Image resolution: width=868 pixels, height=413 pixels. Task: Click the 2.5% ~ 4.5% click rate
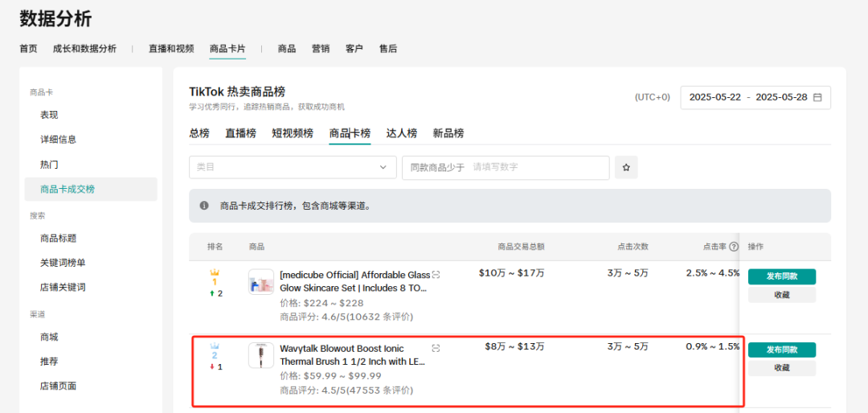point(713,273)
